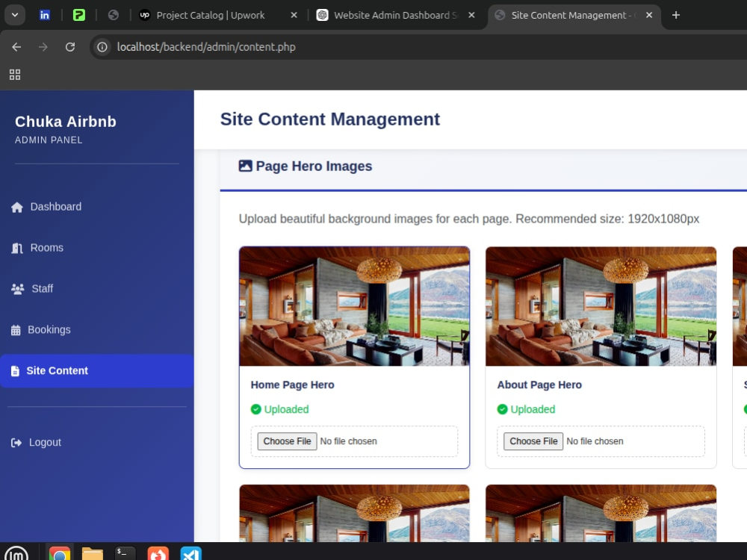Viewport: 747px width, 560px height.
Task: Close the Website Admin Dashboard tab
Action: [x=471, y=15]
